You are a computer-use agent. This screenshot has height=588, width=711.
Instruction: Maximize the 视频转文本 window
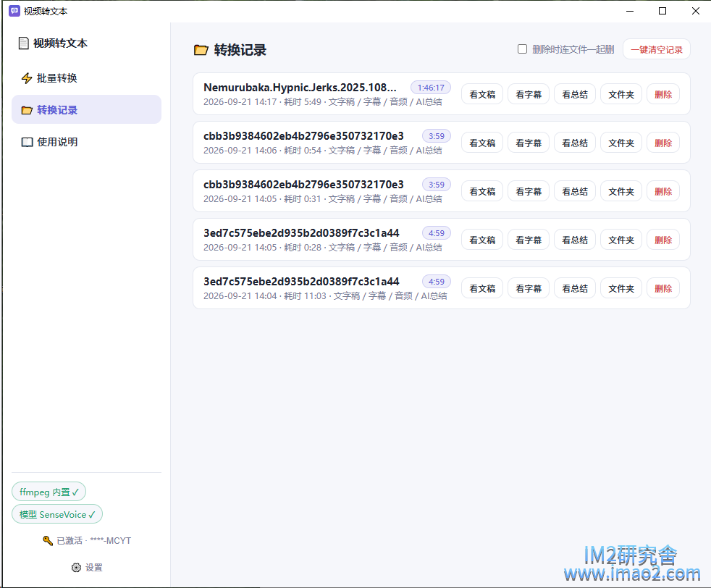point(662,11)
